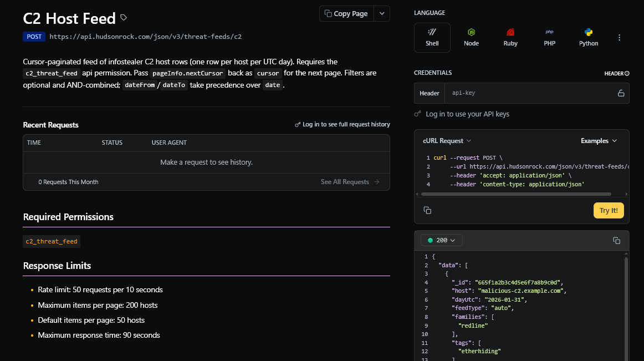Open the Copy Page dropdown arrow
This screenshot has width=644, height=361.
[x=382, y=13]
